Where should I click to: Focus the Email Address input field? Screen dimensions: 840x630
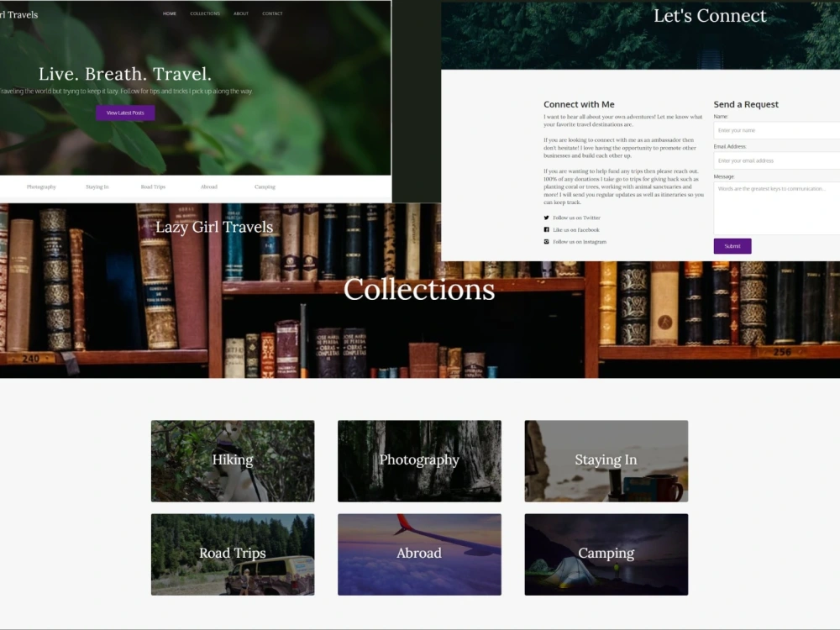tap(777, 160)
